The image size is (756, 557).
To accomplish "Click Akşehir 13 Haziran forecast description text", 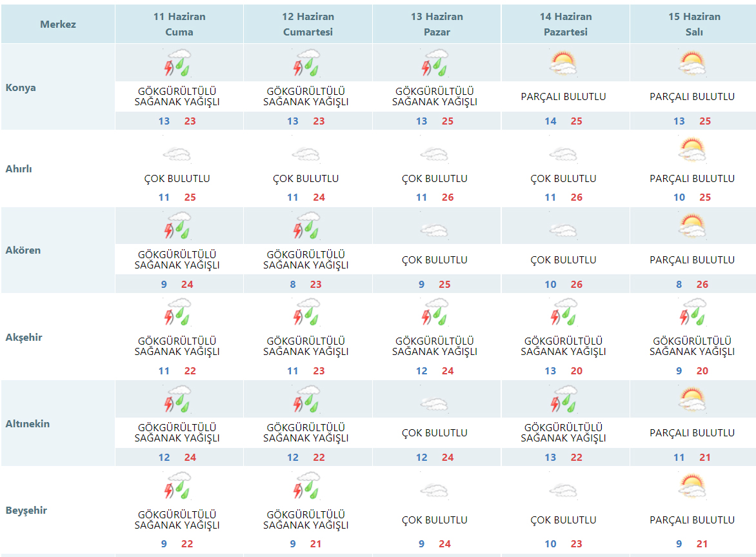I will click(x=435, y=347).
